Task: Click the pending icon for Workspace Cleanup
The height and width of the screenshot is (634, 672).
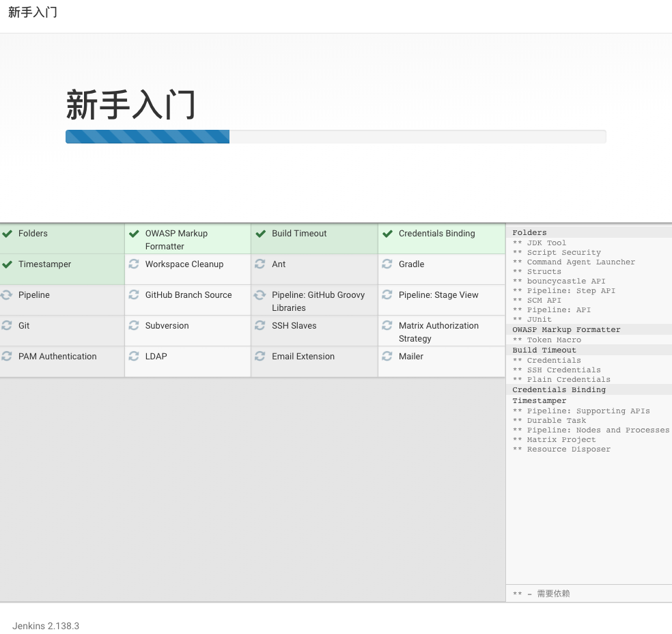Action: [x=134, y=264]
